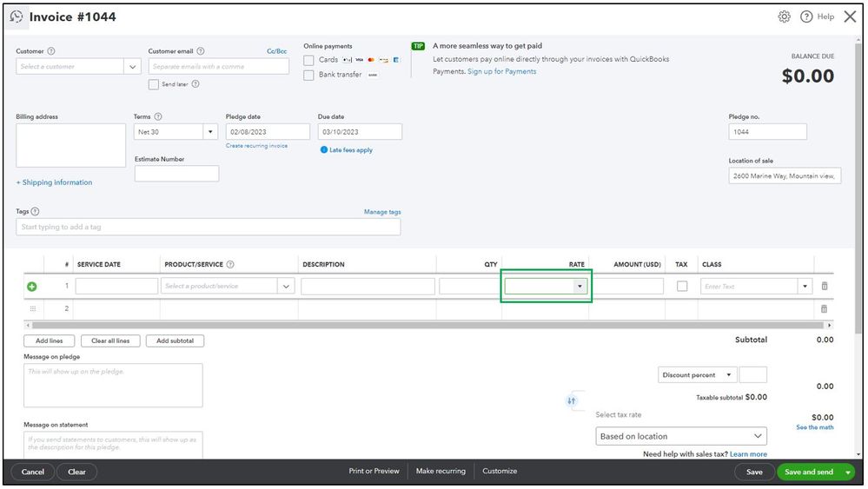Select Make recurring in the bottom bar
Screen dimensions: 868x489
click(x=441, y=472)
